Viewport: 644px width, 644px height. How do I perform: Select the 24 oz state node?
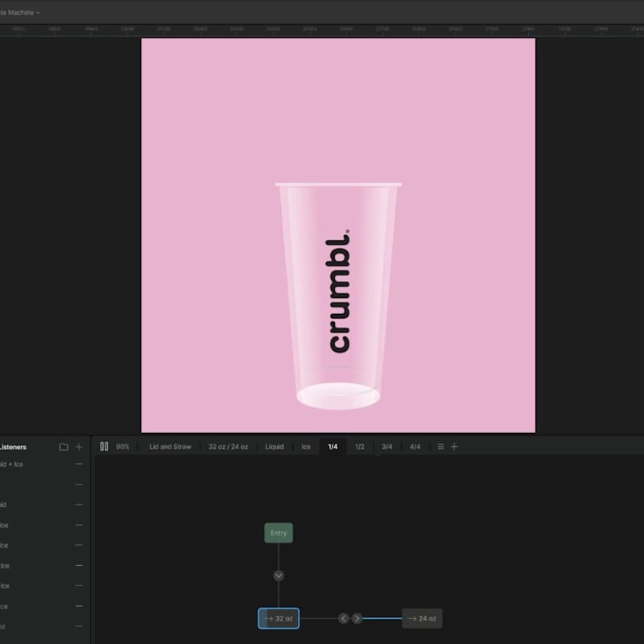422,618
